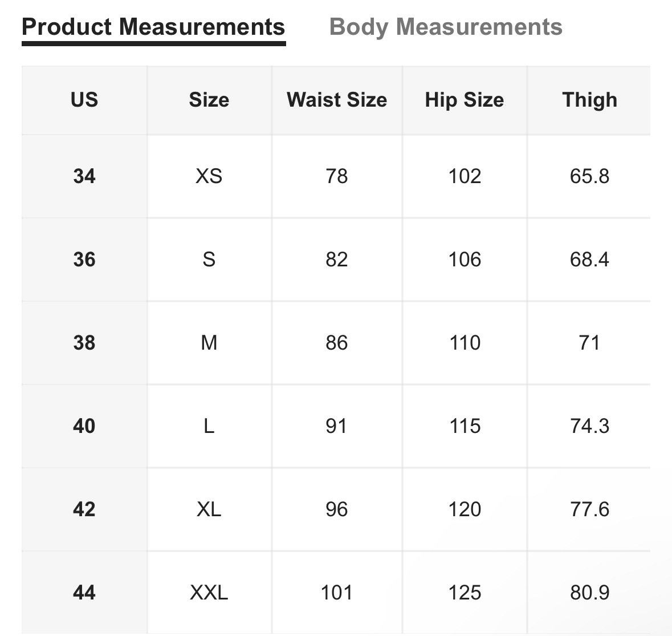The width and height of the screenshot is (672, 636).
Task: Click the Waist Size column header
Action: click(337, 100)
